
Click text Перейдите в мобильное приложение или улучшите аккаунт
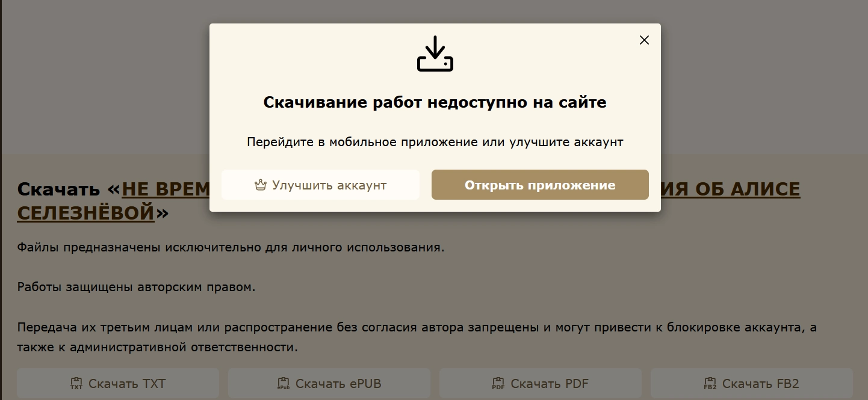pos(435,143)
